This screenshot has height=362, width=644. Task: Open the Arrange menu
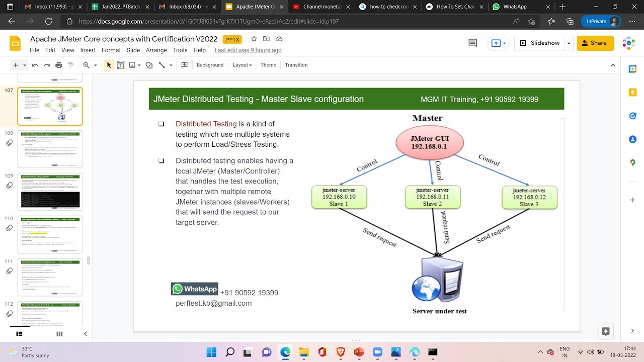point(156,50)
